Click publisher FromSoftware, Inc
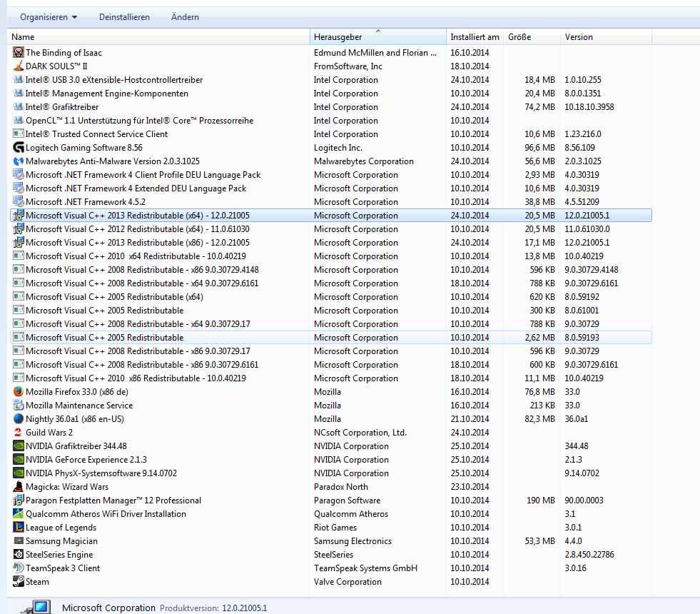700x614 pixels. click(x=348, y=66)
